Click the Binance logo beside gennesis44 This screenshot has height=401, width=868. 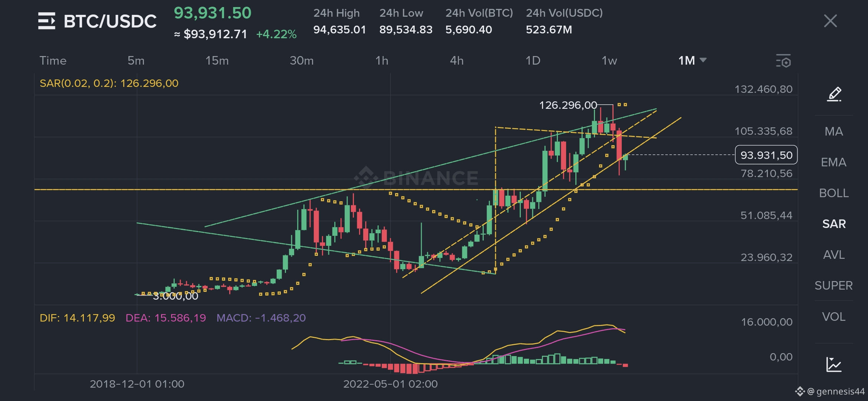[x=799, y=391]
